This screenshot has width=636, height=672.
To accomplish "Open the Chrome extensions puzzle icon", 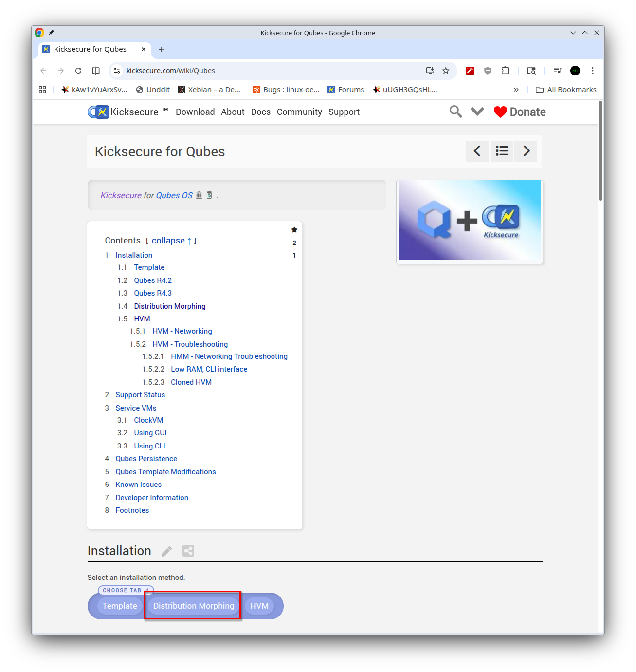I will tap(505, 71).
